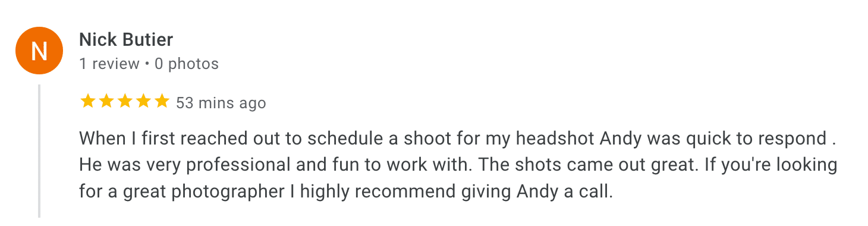Click the word 'headshot' in the review
The image size is (868, 226).
[x=554, y=139]
